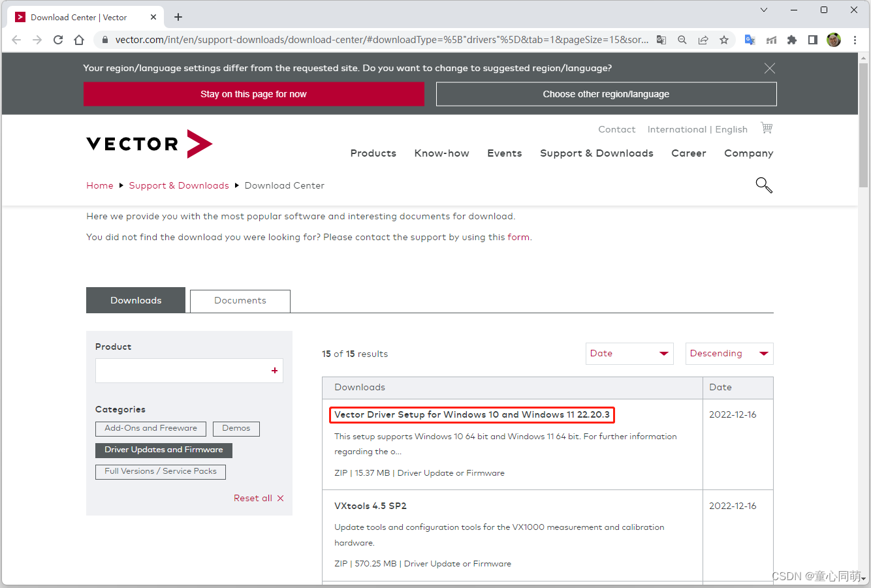Close the Download Center browser tab

(x=153, y=17)
